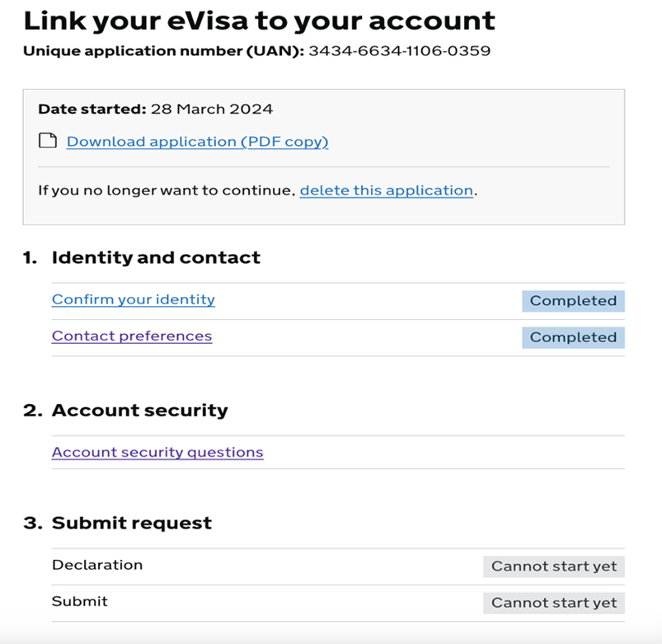The height and width of the screenshot is (644, 662).
Task: Click the delete this application link
Action: coord(386,190)
